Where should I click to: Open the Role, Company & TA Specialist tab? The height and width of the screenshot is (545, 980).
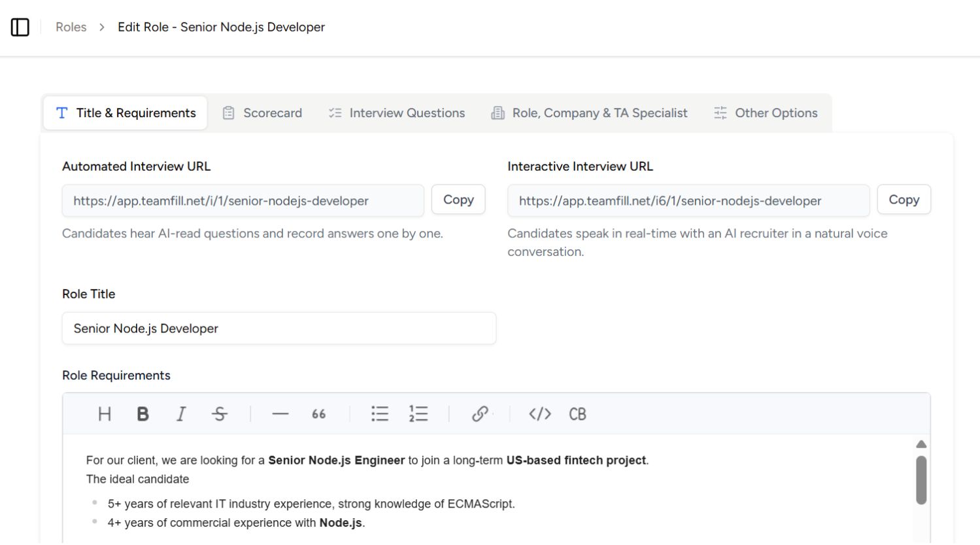pyautogui.click(x=588, y=113)
